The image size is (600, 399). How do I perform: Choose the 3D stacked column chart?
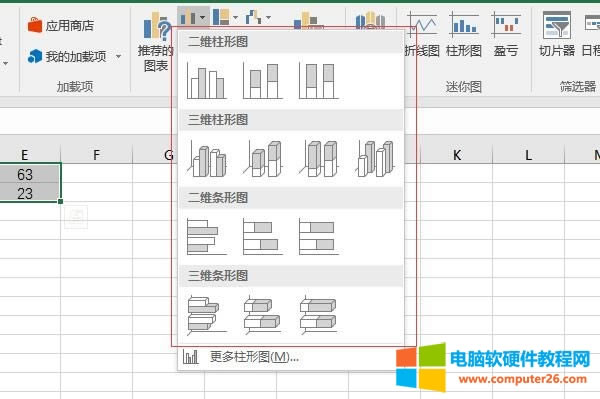[x=262, y=158]
